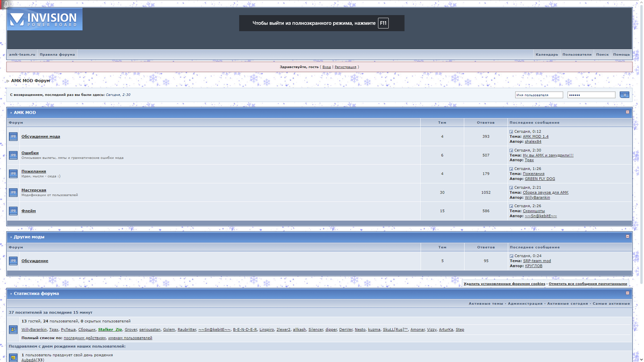The height and width of the screenshot is (362, 644).
Task: Collapse the Статистика форума section
Action: [627, 293]
